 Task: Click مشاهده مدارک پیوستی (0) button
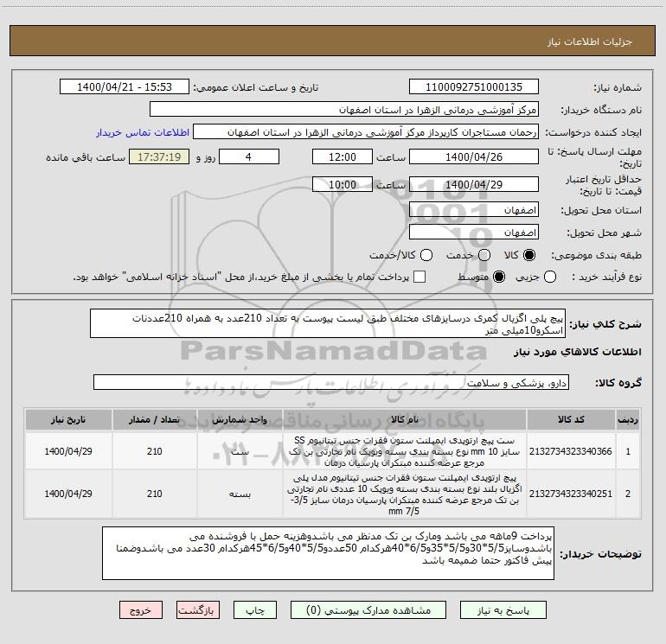[x=368, y=610]
